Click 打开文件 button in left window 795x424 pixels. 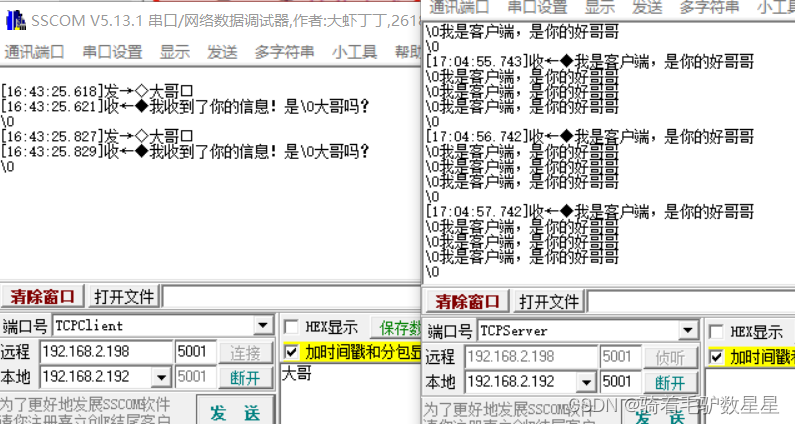tap(124, 297)
